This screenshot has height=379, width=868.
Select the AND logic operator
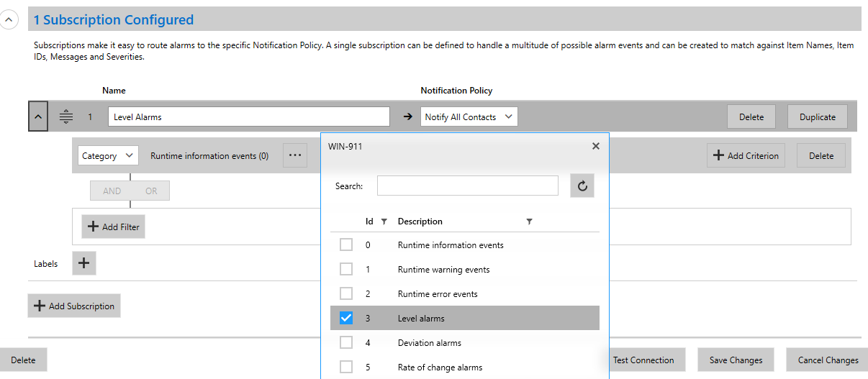pos(112,191)
